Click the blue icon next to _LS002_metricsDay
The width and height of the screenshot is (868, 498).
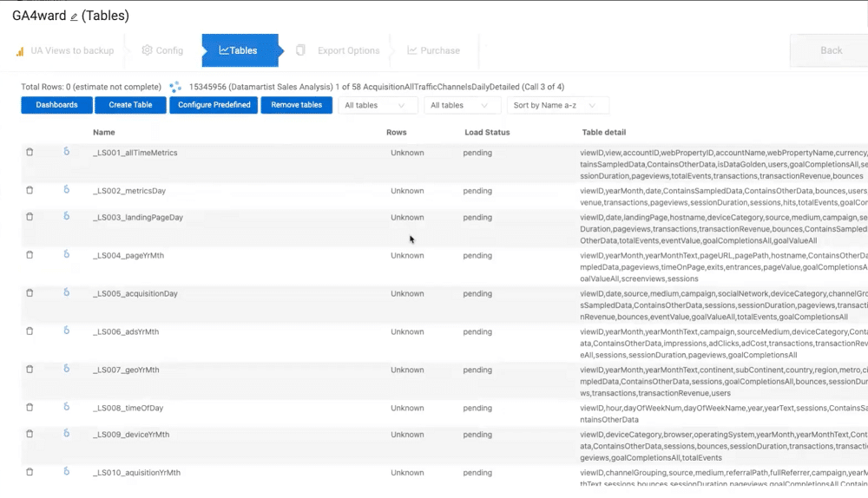pyautogui.click(x=66, y=190)
